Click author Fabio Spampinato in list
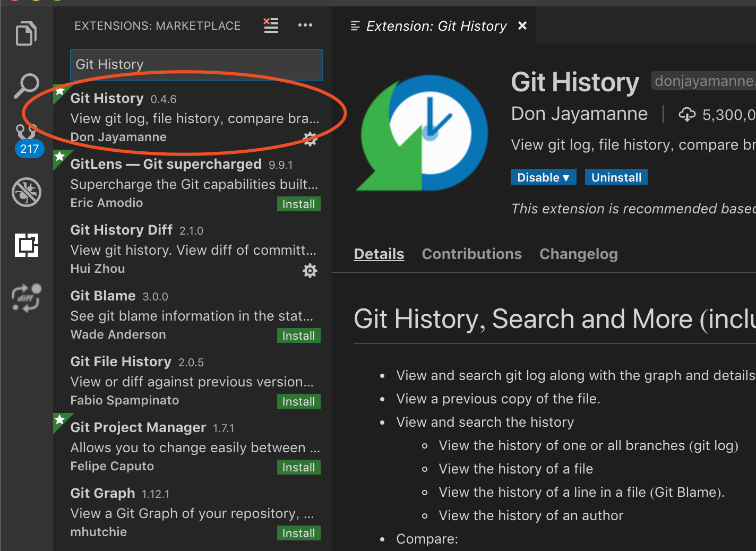Screen dimensions: 756x551 pos(125,400)
